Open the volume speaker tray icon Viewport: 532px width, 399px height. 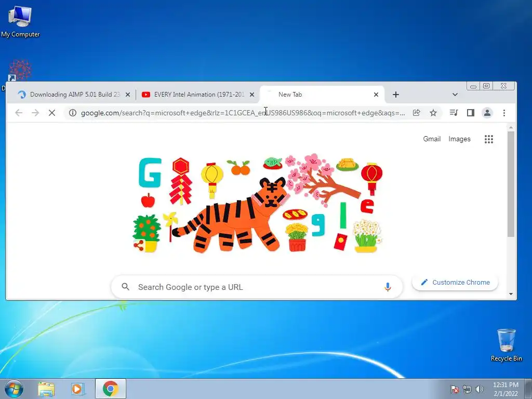point(479,389)
